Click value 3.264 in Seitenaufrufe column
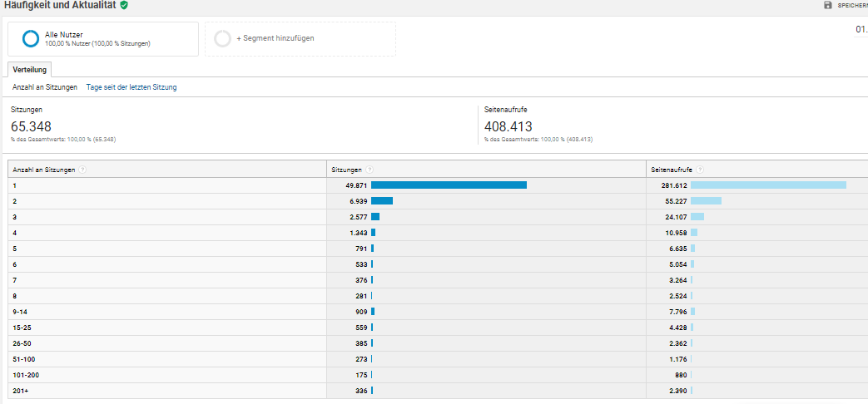868x404 pixels. [x=678, y=280]
